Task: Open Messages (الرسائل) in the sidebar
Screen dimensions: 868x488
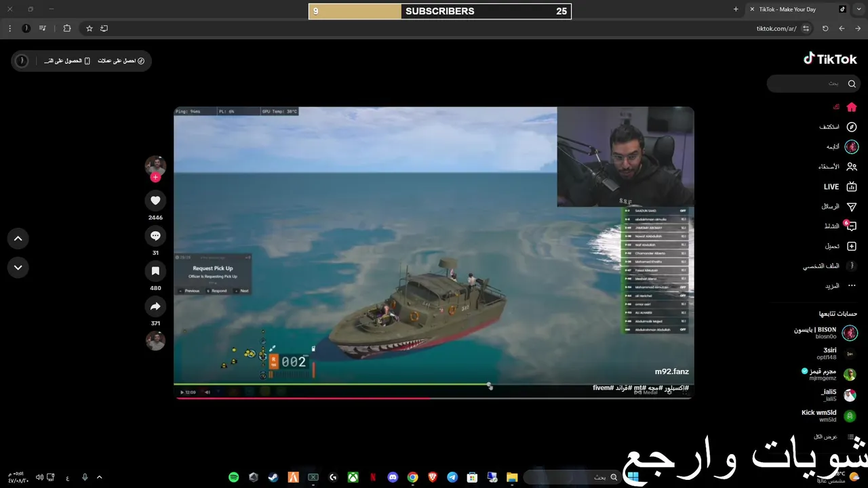Action: 839,207
